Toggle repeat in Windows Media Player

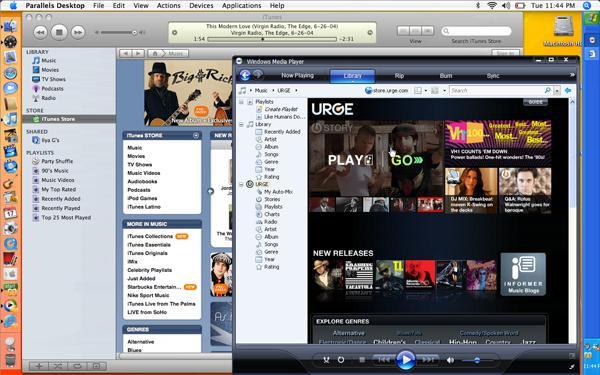341,360
